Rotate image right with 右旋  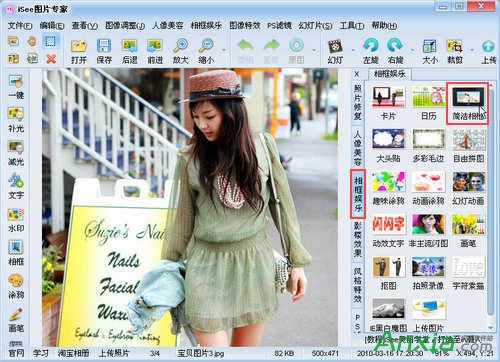click(x=396, y=51)
